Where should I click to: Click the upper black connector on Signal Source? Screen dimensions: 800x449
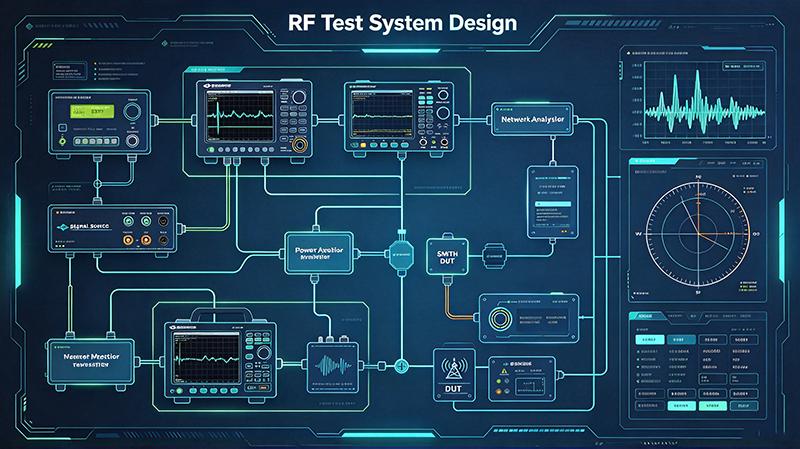163,221
